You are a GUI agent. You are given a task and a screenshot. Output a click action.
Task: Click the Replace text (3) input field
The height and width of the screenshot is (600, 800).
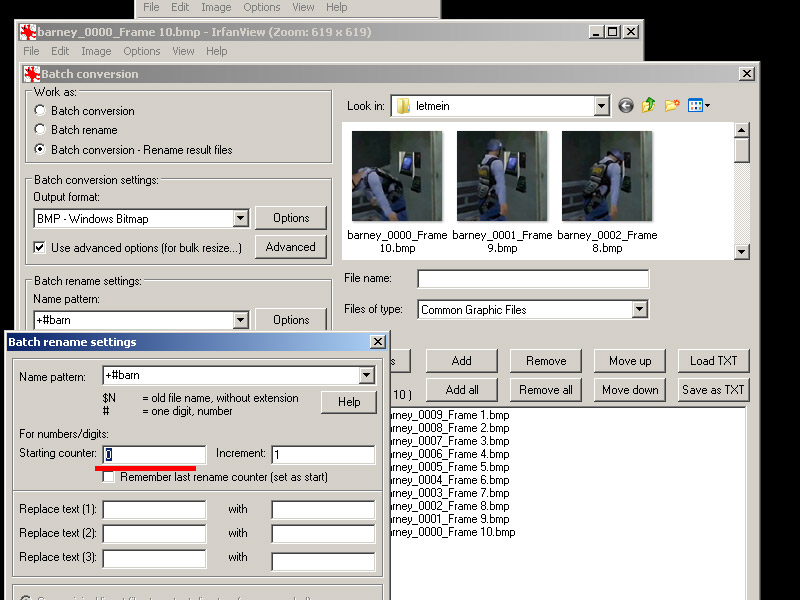click(155, 558)
